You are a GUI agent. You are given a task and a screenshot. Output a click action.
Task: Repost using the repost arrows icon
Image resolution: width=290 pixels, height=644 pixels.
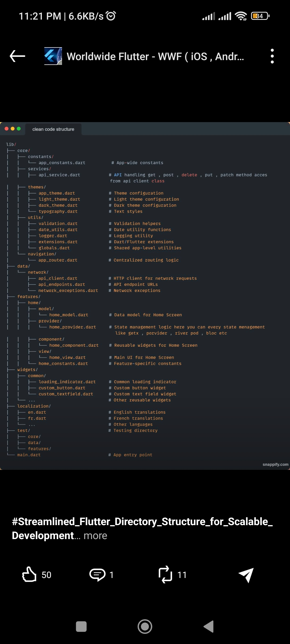tap(165, 575)
